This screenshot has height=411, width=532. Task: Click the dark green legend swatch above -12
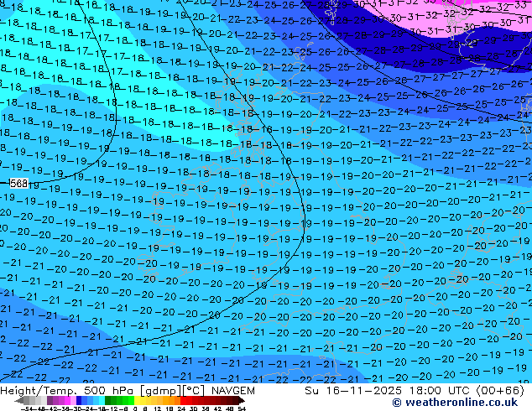[108, 401]
